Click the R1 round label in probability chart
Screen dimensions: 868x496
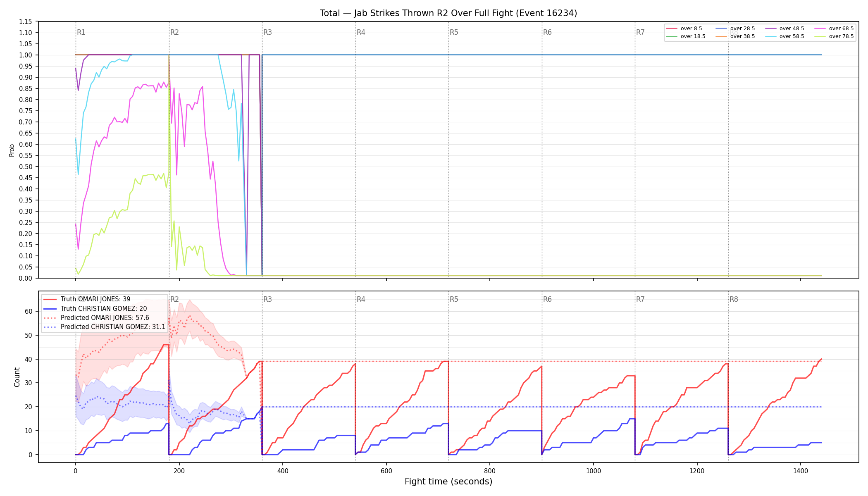81,32
